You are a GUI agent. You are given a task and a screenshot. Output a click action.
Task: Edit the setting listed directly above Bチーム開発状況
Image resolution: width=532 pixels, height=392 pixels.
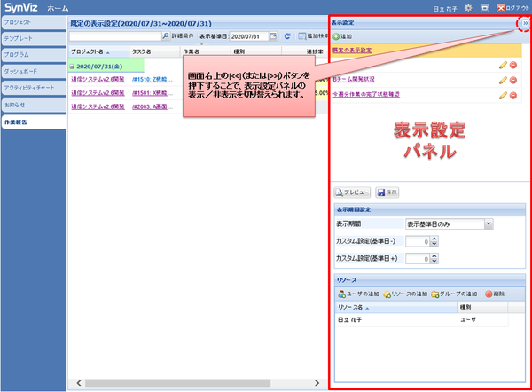coord(503,65)
